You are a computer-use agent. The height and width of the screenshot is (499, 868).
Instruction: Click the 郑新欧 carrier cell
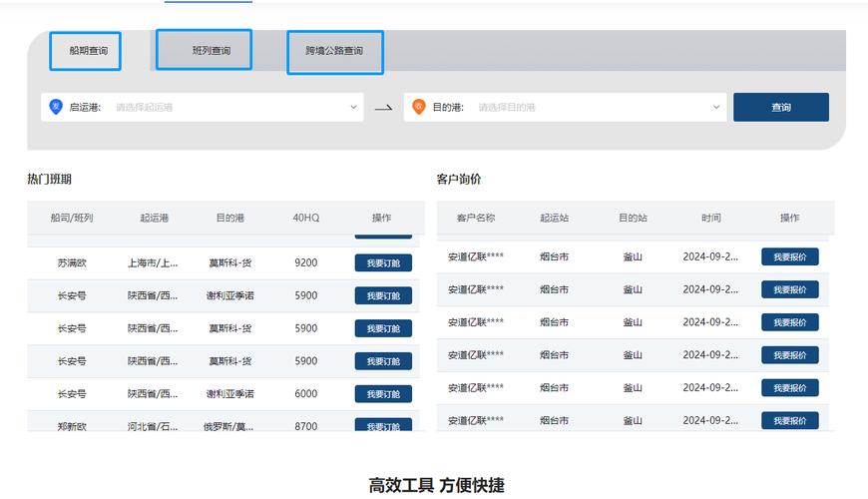(72, 426)
